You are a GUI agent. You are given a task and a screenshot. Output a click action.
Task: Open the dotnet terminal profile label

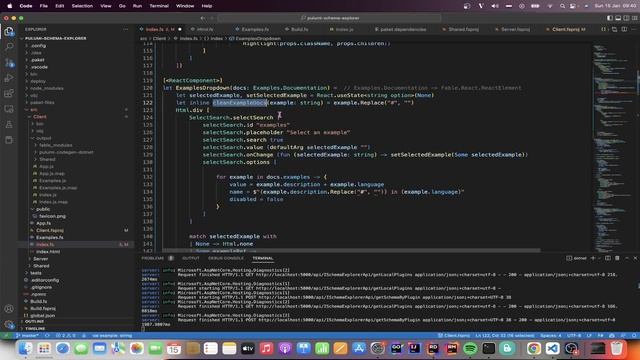click(x=576, y=258)
